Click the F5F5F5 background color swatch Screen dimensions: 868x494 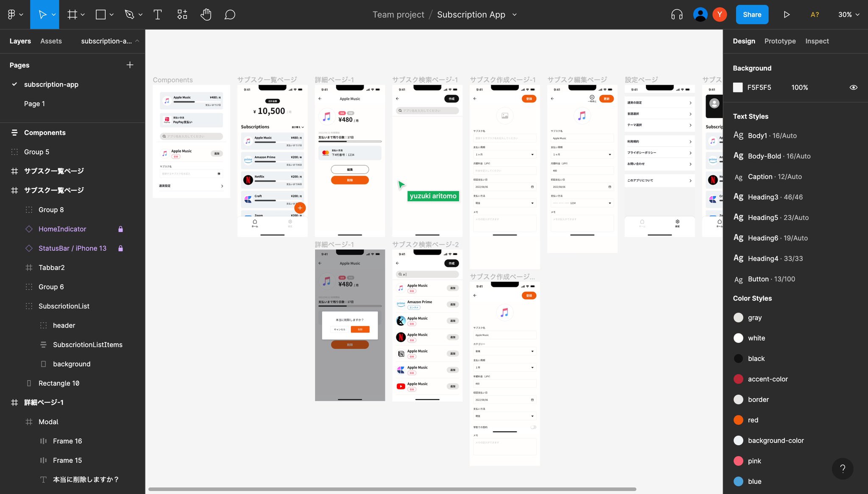tap(738, 87)
